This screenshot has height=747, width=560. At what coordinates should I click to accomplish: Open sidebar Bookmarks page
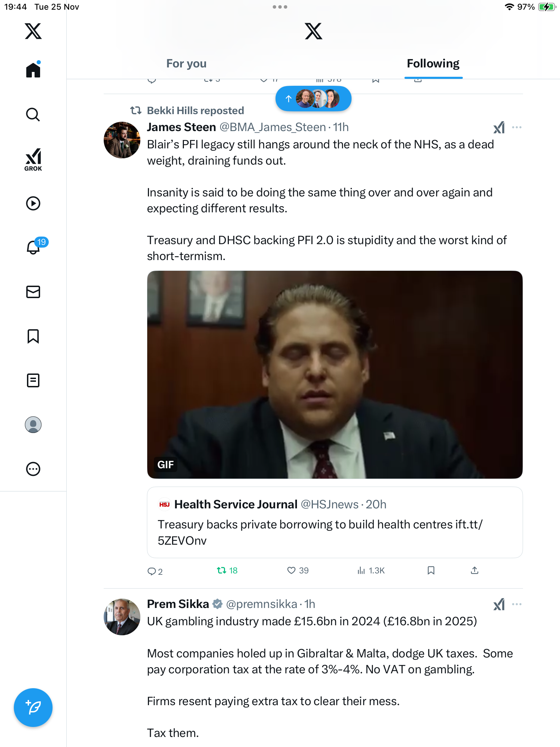[33, 336]
